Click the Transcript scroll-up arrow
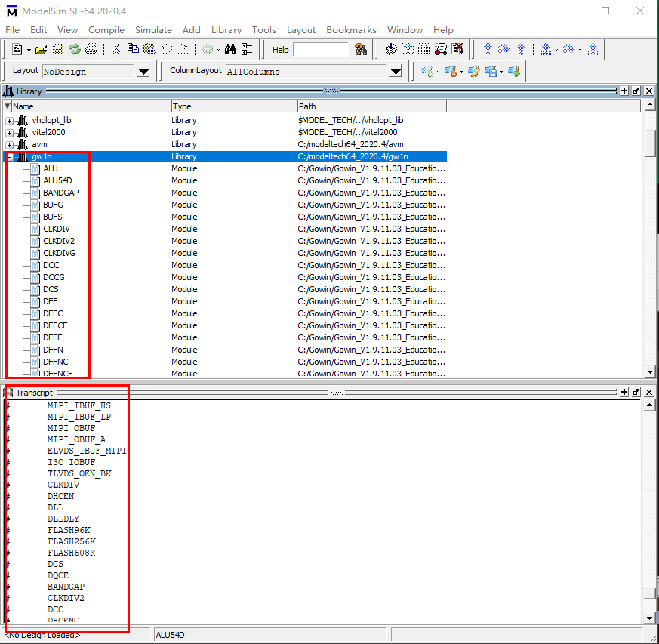 [x=649, y=405]
